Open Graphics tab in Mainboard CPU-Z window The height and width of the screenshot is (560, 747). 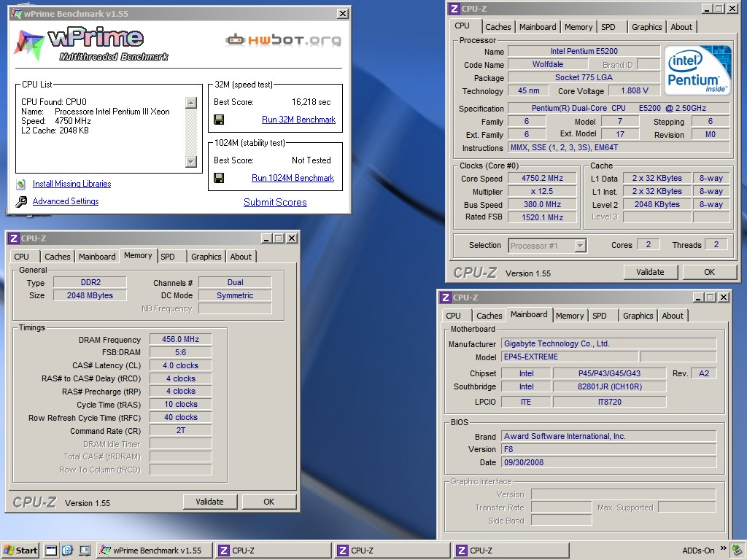click(638, 316)
